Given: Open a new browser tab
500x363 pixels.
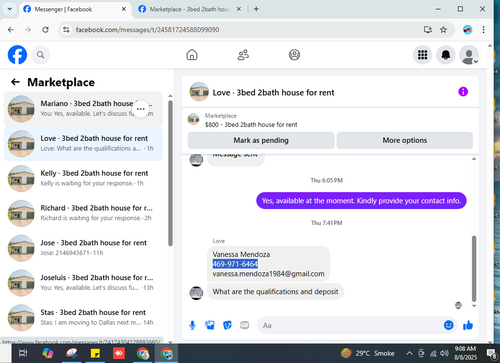Looking at the screenshot, I should coord(256,9).
